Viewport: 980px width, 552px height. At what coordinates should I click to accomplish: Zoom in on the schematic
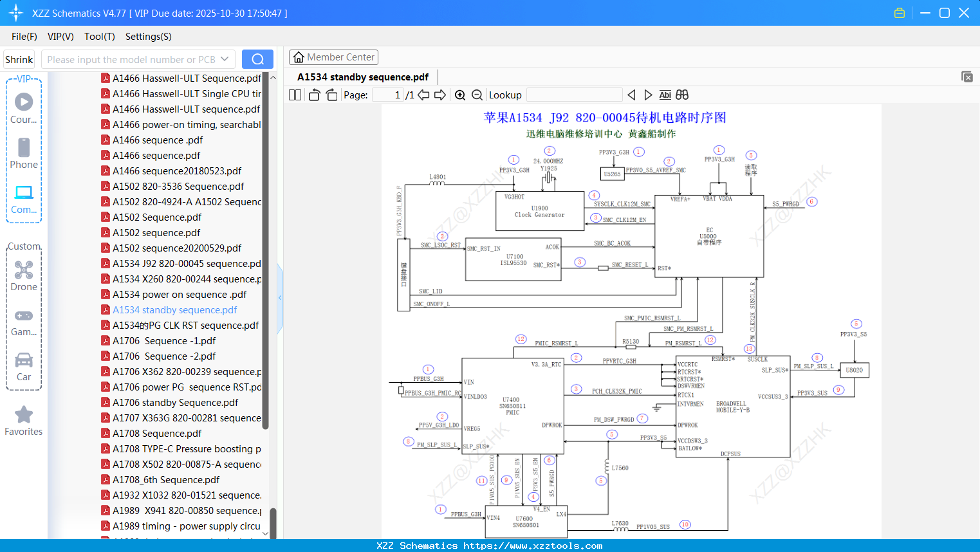[460, 95]
